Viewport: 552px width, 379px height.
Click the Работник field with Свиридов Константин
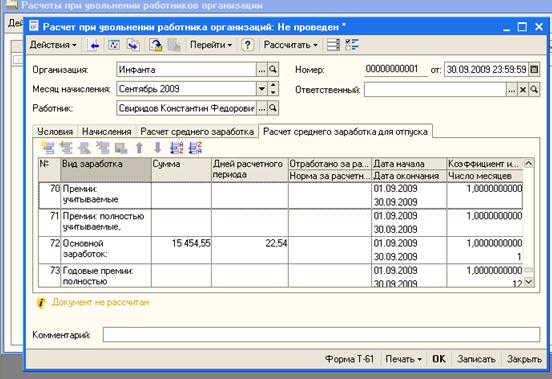tap(186, 108)
